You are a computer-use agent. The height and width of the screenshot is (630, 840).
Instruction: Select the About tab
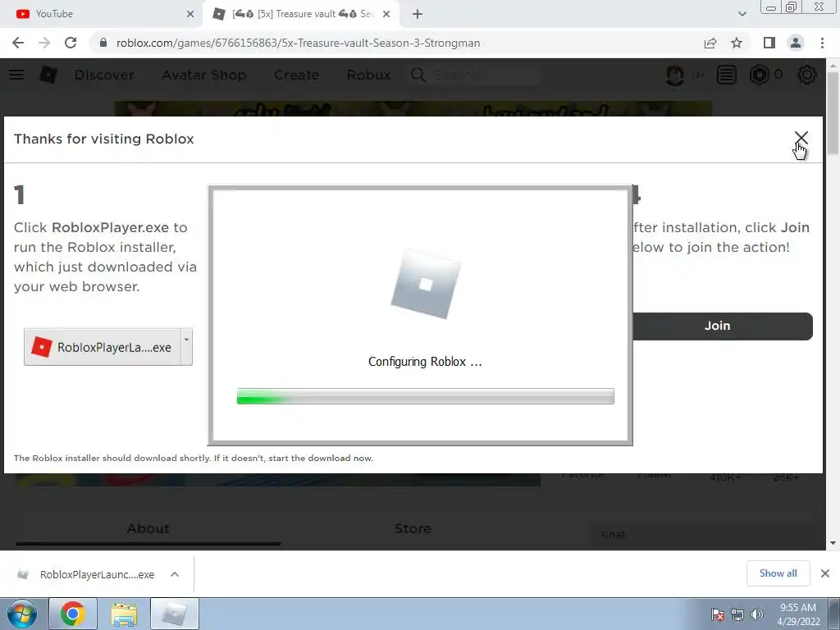(148, 529)
